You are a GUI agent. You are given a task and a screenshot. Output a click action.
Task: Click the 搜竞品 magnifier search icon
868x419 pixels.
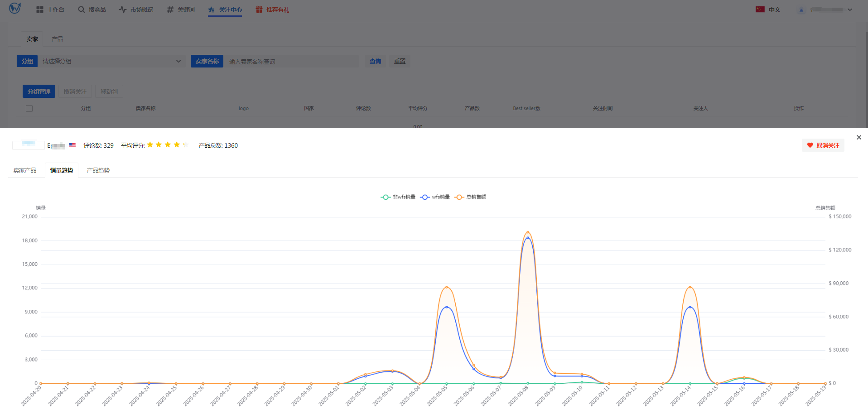point(82,10)
